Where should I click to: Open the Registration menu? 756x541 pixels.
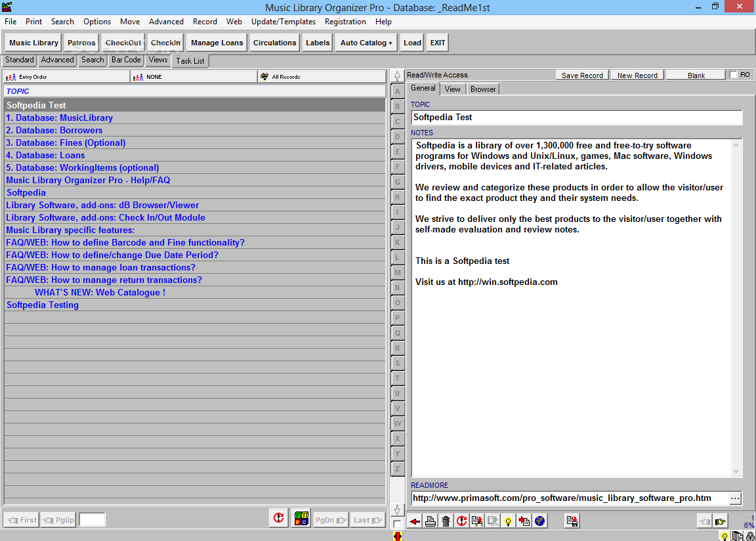pos(345,22)
